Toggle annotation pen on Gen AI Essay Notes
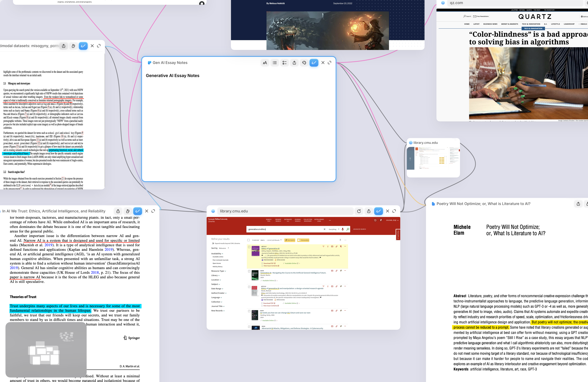This screenshot has width=588, height=382. [314, 63]
